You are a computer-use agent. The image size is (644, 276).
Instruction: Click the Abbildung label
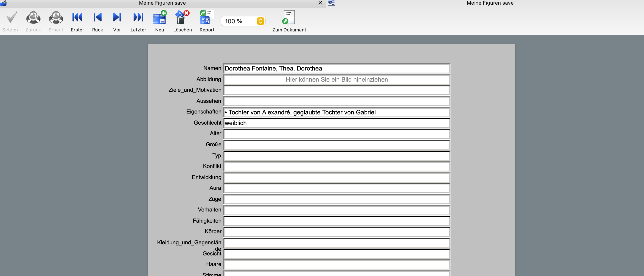click(x=209, y=79)
